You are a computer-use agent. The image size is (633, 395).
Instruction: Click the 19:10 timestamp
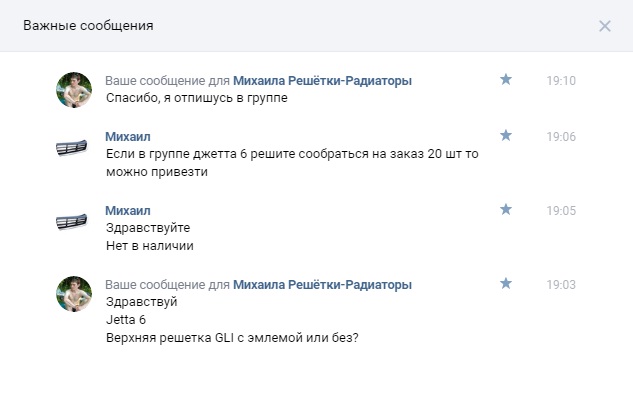pyautogui.click(x=561, y=80)
